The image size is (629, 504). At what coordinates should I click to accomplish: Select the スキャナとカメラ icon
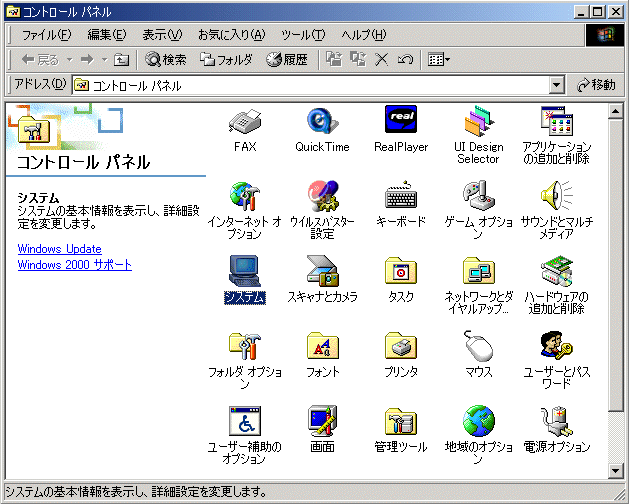[322, 272]
